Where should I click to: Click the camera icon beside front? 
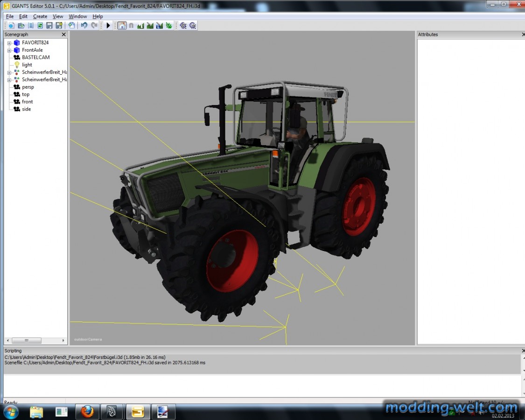17,101
